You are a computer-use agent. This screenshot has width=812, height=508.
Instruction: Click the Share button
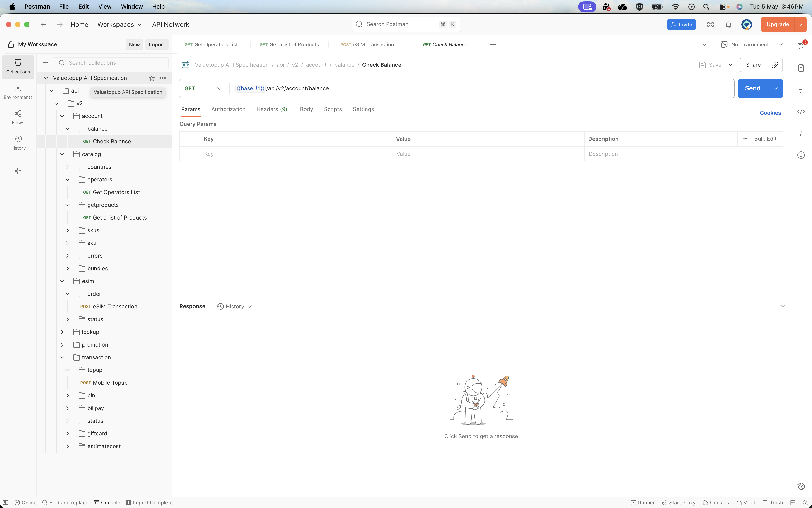(753, 65)
